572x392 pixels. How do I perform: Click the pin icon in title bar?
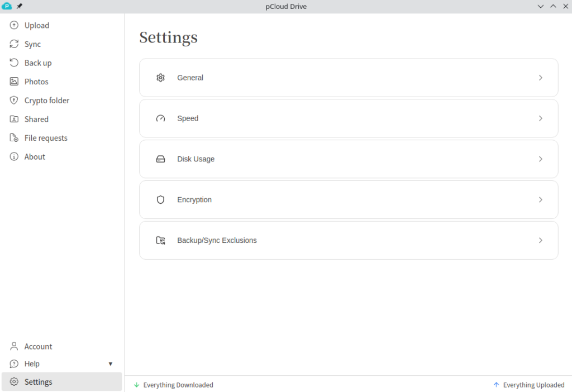(20, 6)
